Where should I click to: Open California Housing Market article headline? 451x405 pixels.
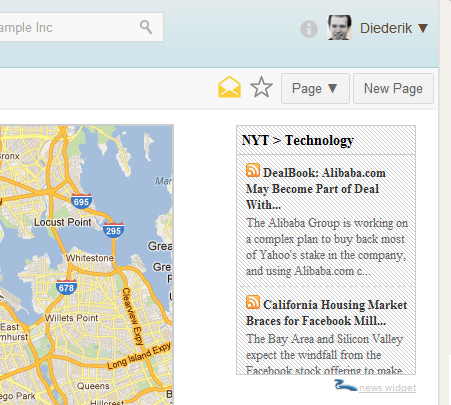(326, 313)
